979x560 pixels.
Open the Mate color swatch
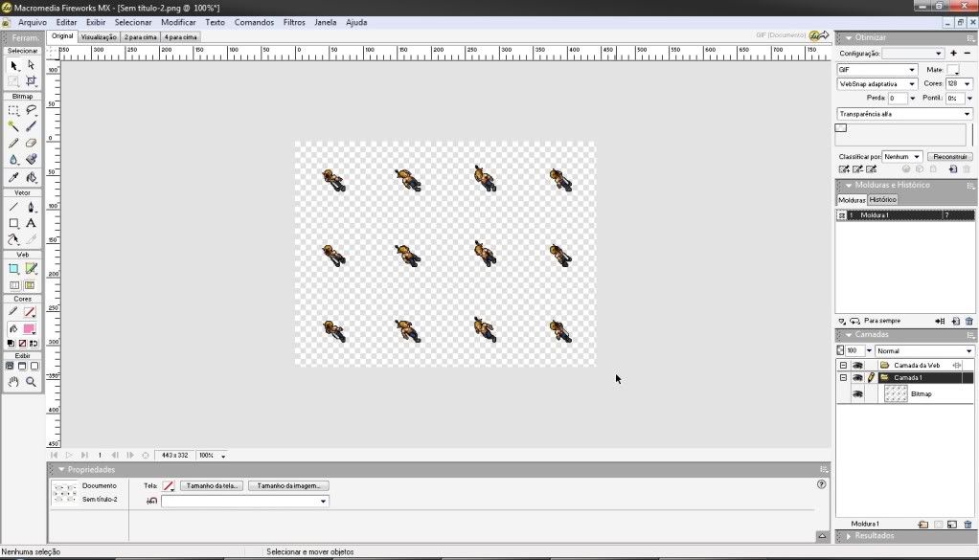point(953,70)
